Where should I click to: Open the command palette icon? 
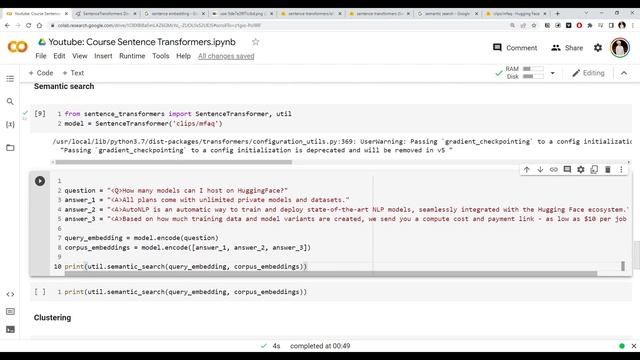pos(10,311)
